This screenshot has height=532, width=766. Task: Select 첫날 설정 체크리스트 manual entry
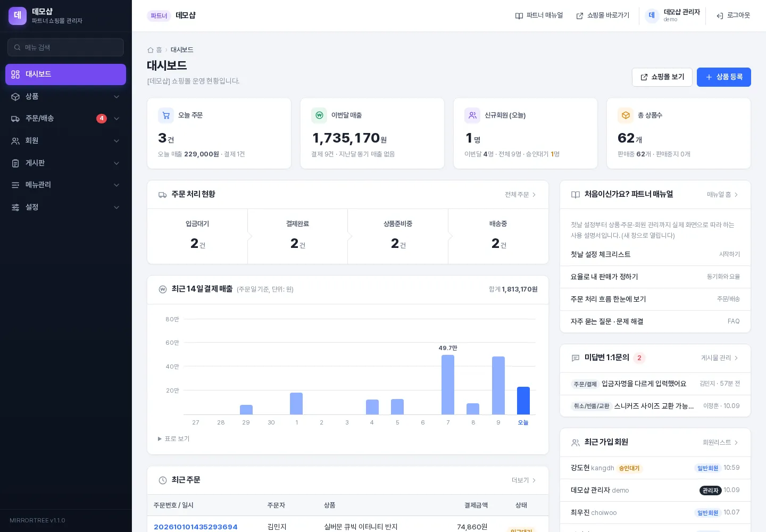(655, 255)
